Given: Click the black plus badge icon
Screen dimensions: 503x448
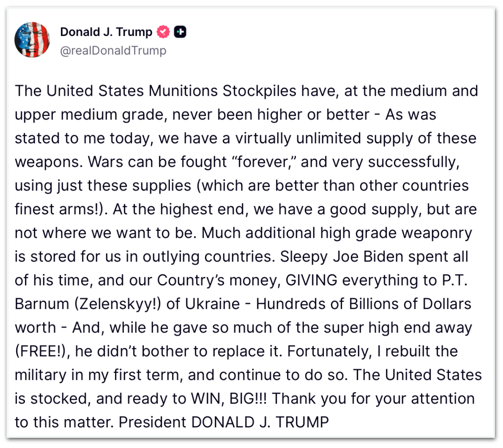Looking at the screenshot, I should coord(180,31).
